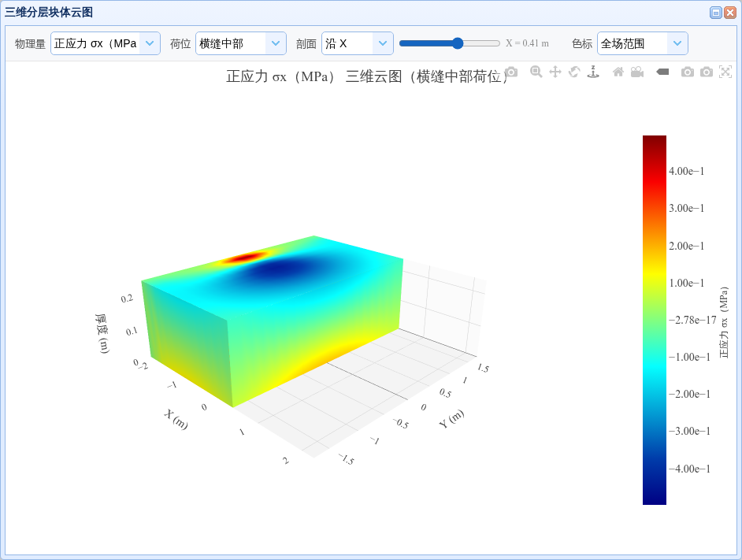Click the −2.00e−1 color bar tick label
Viewport: 742px width, 560px height.
pyautogui.click(x=690, y=394)
